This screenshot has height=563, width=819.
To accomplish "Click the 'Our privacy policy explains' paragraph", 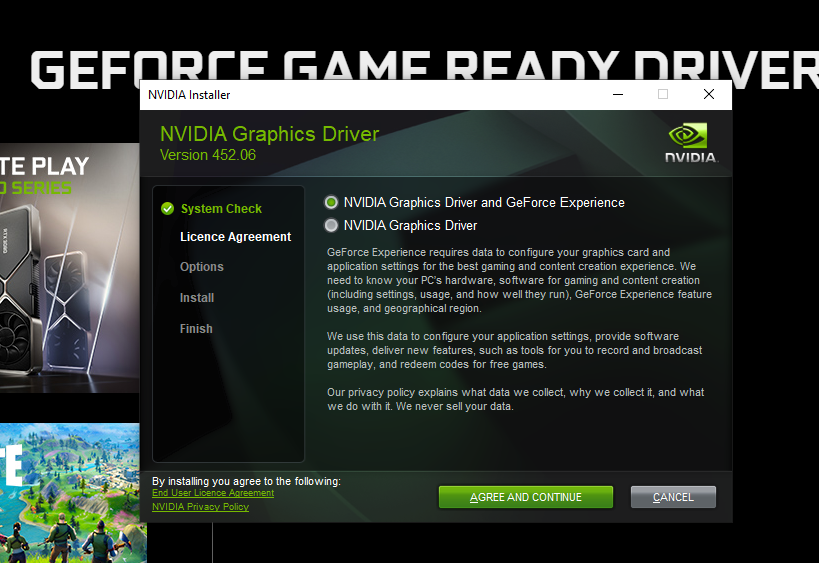I will [516, 400].
